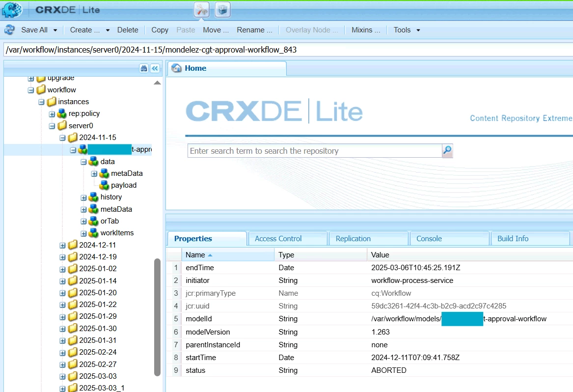Click the Copy toolbar button

coord(160,30)
